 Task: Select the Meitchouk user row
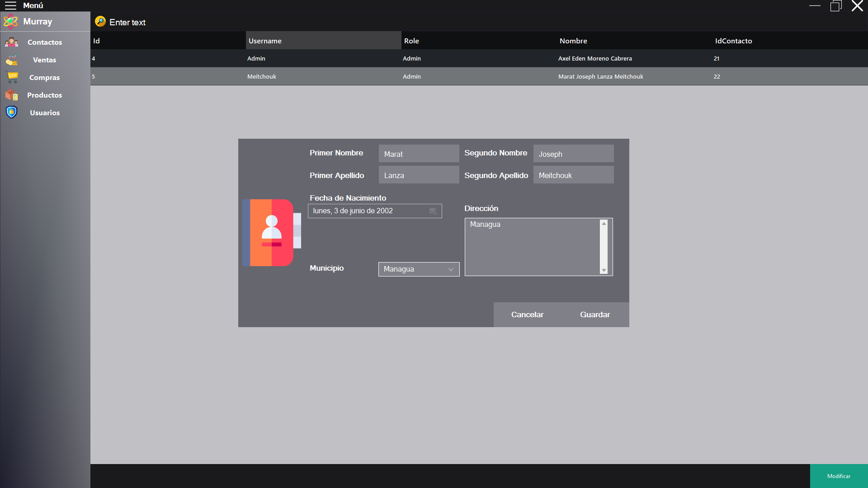point(478,76)
